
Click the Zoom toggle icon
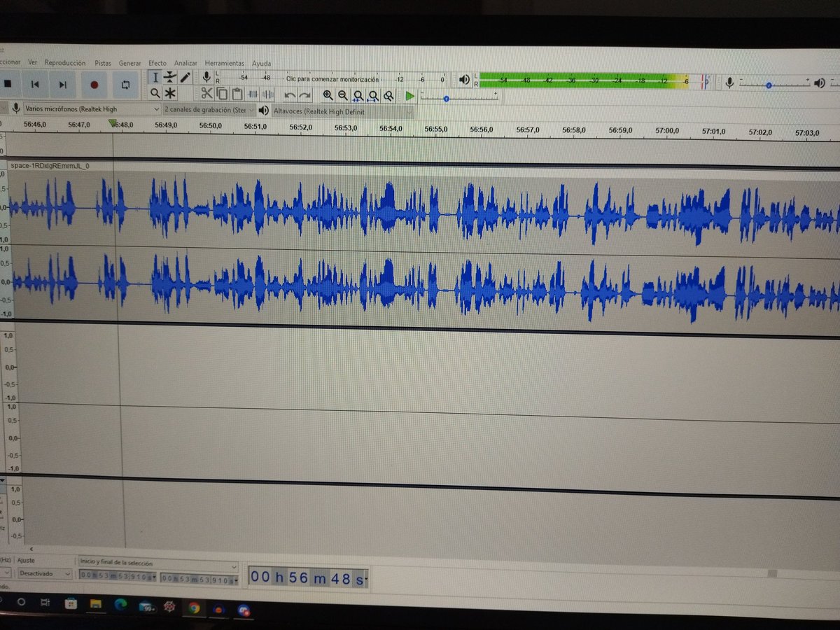tap(388, 95)
